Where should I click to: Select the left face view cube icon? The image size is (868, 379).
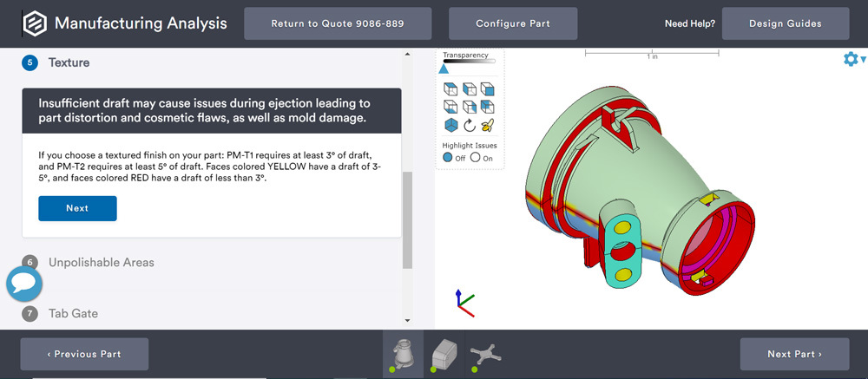(469, 89)
